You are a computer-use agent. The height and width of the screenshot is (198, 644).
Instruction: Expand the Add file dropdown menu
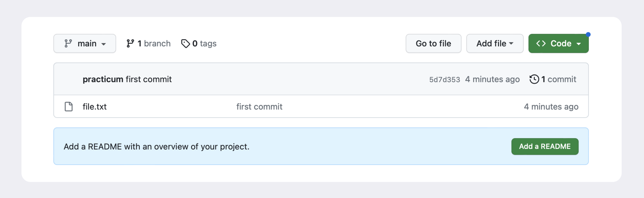(x=494, y=43)
